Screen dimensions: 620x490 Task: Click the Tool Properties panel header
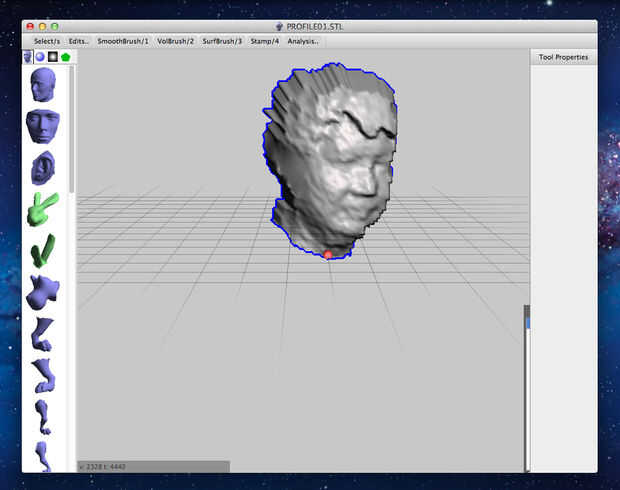563,57
